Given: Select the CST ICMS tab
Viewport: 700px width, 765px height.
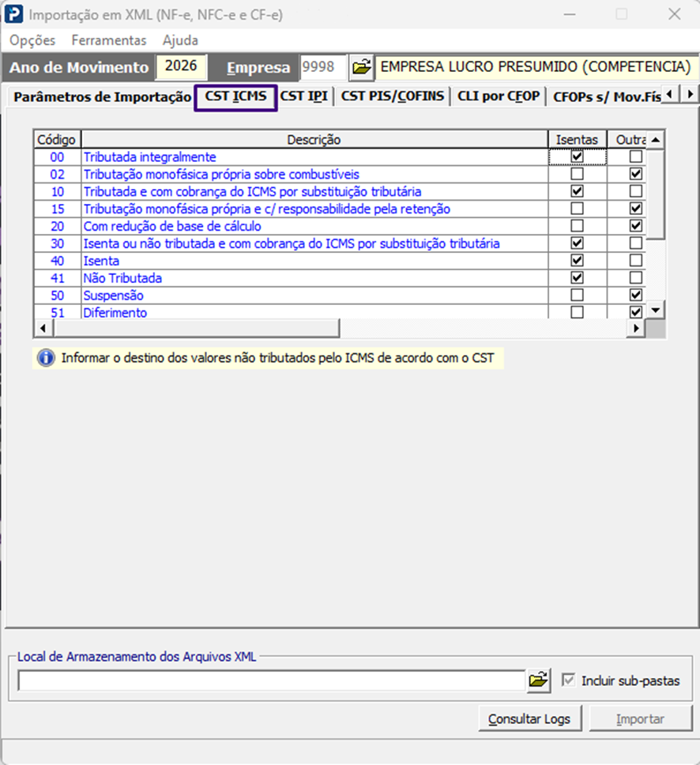Looking at the screenshot, I should click(x=235, y=96).
